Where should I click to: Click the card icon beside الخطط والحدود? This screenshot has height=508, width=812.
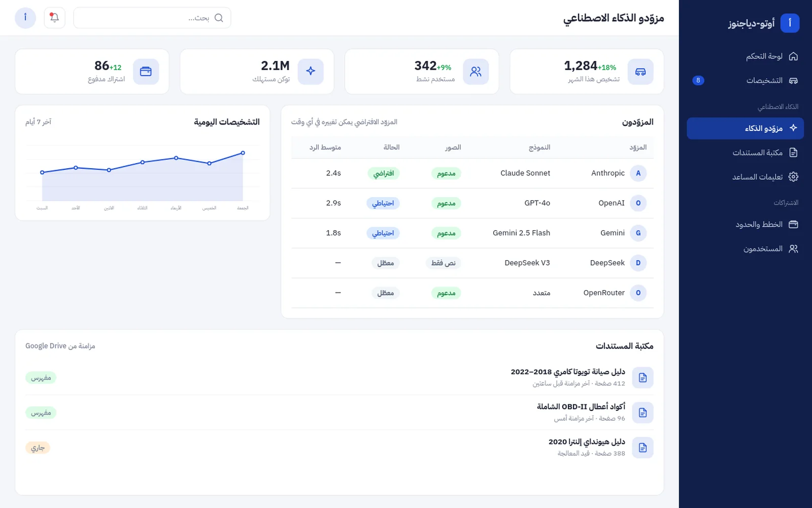pyautogui.click(x=793, y=225)
